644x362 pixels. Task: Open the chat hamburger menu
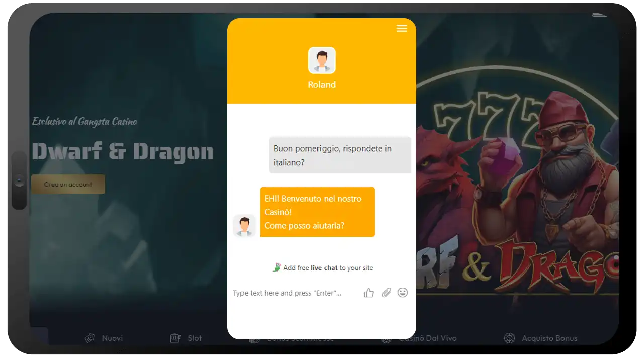[x=401, y=28]
